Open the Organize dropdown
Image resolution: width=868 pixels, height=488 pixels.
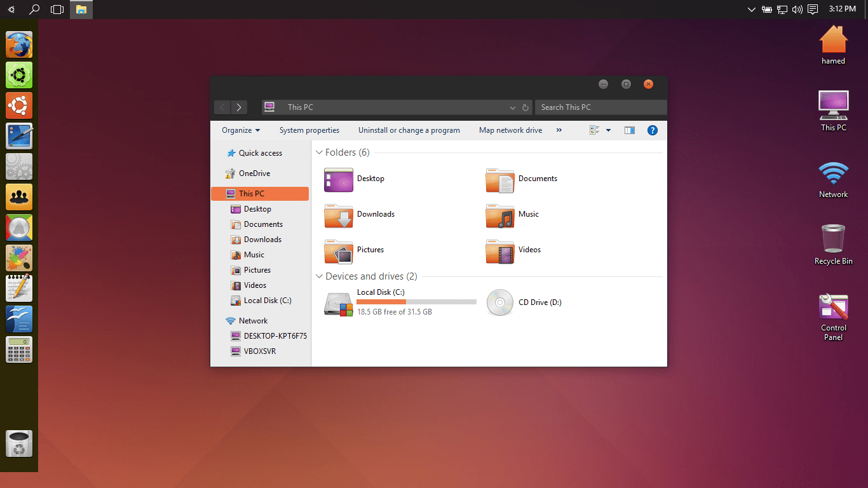click(240, 130)
